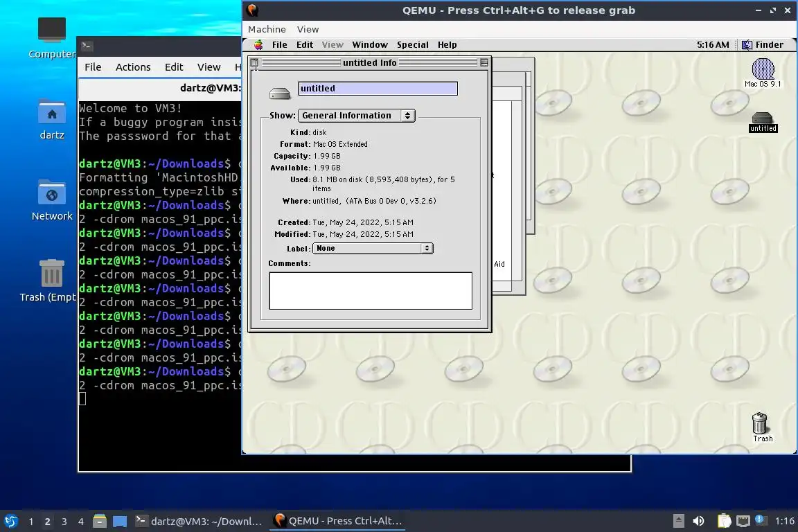Click the Format Mac OS Extended value

point(340,145)
